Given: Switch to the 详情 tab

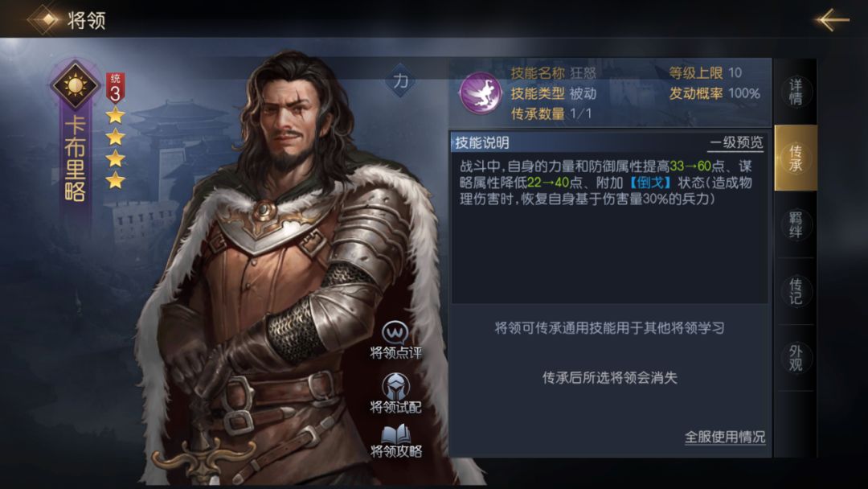Looking at the screenshot, I should pyautogui.click(x=796, y=92).
